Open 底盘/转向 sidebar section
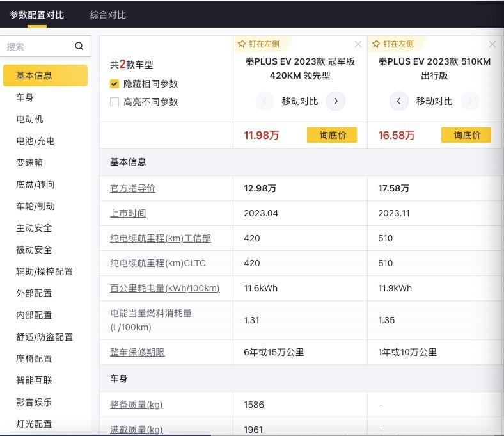This screenshot has height=436, width=504. [35, 184]
